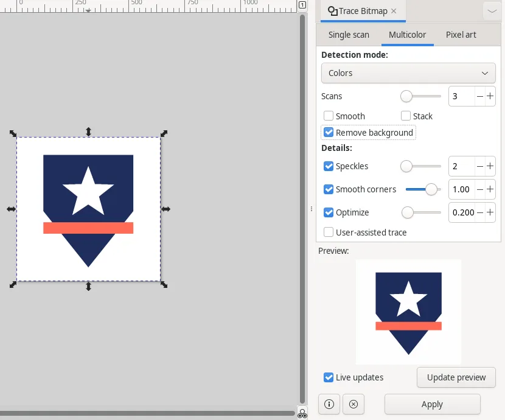505x420 pixels.
Task: Activate the Trace Bitmap dialog tab
Action: (x=363, y=11)
